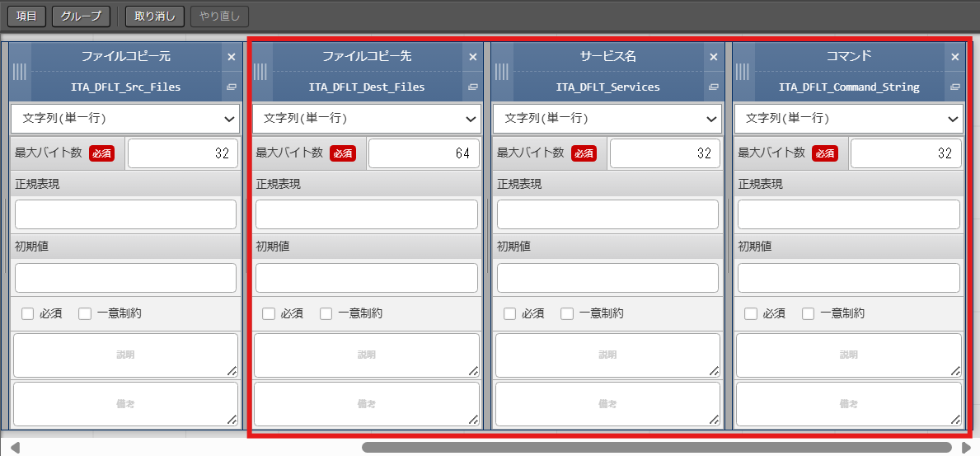Click the copy icon beside ITA_DFLT_Dest_Files
980x456 pixels.
click(472, 87)
